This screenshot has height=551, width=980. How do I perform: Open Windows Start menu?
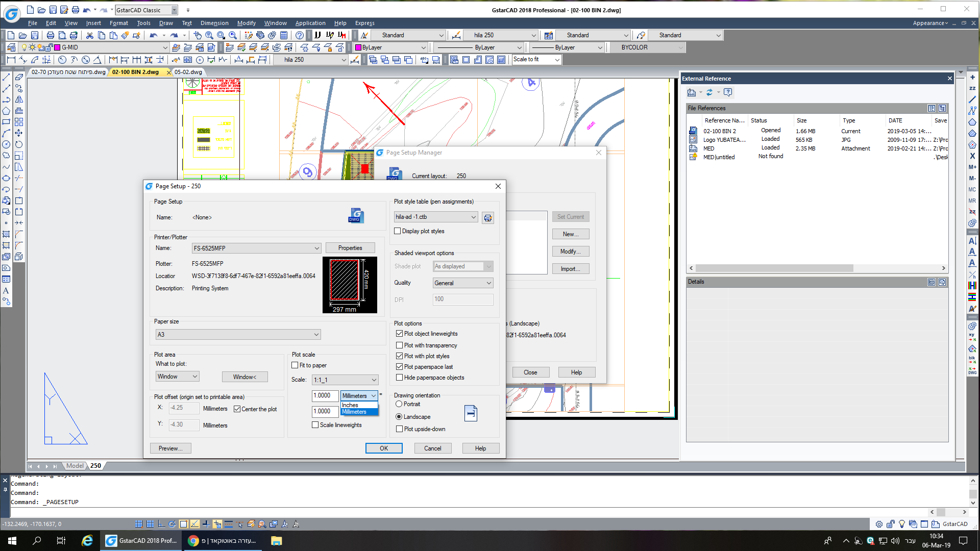point(12,541)
